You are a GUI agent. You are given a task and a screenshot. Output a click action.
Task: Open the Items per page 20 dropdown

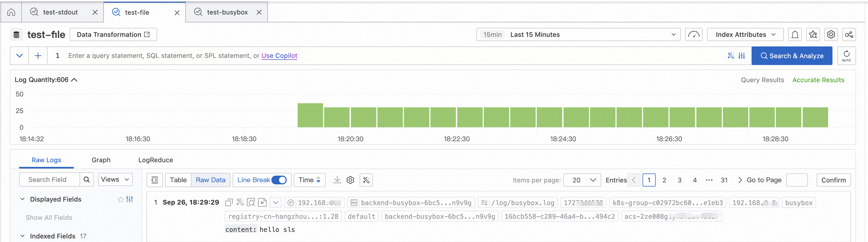pos(582,180)
